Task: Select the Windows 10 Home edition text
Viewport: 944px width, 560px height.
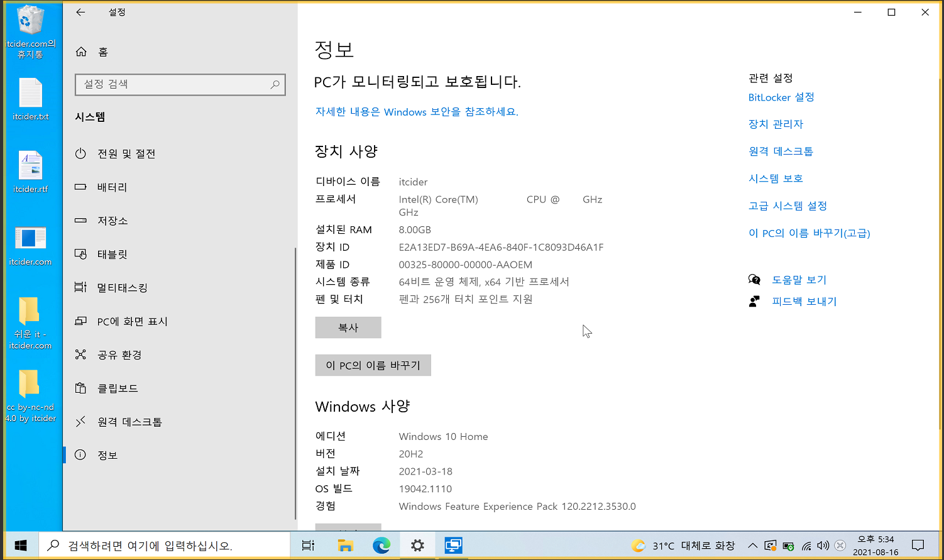Action: [x=443, y=437]
